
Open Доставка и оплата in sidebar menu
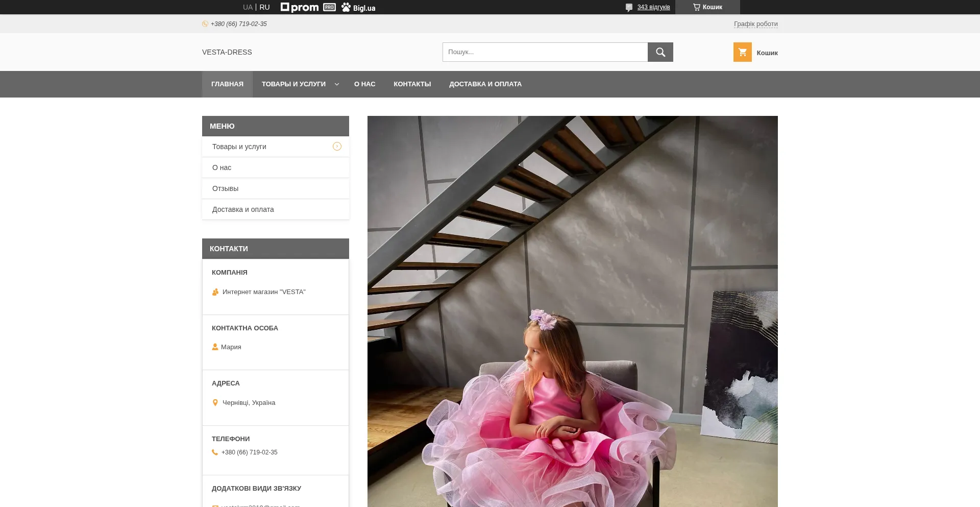(x=243, y=209)
